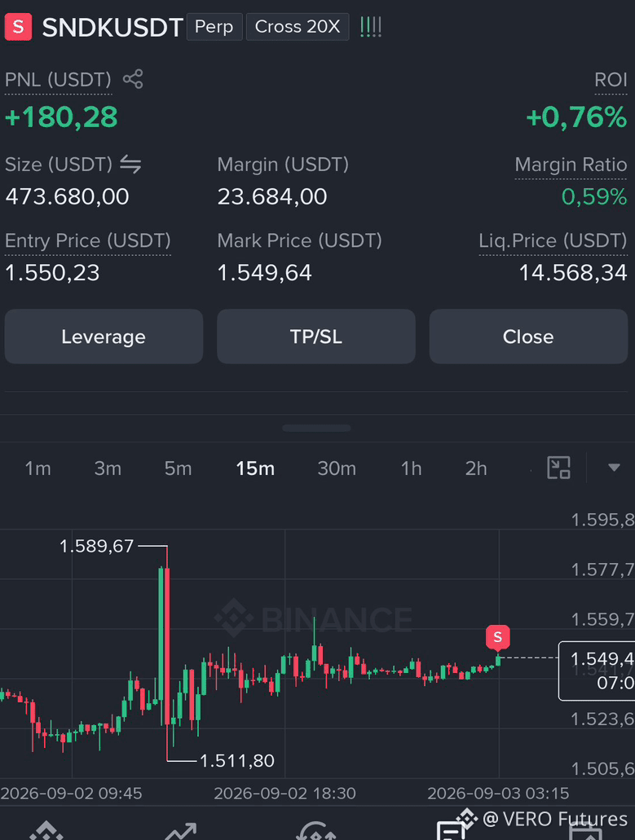Tap the trade swap icon in bottom bar

tap(316, 831)
